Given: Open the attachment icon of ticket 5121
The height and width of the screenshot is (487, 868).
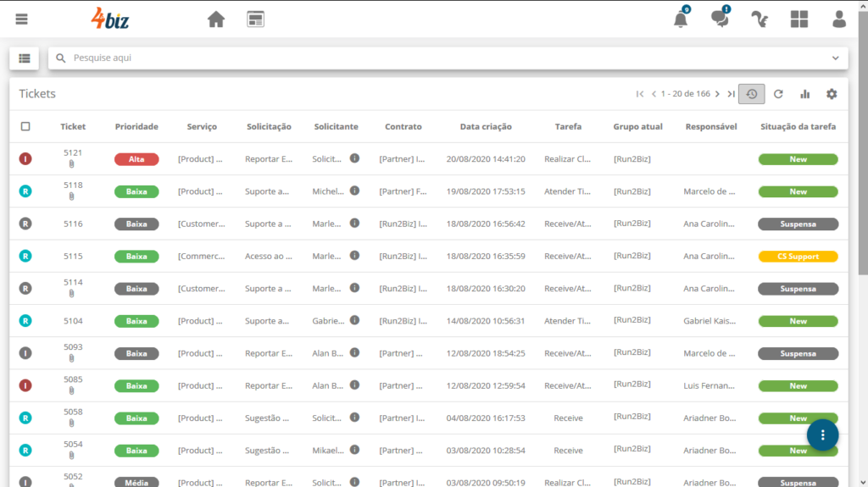Looking at the screenshot, I should pyautogui.click(x=71, y=164).
